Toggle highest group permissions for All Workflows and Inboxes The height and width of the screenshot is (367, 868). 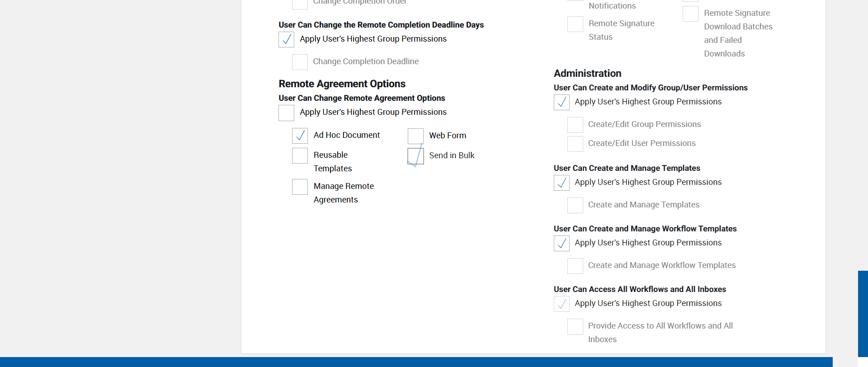(x=561, y=304)
